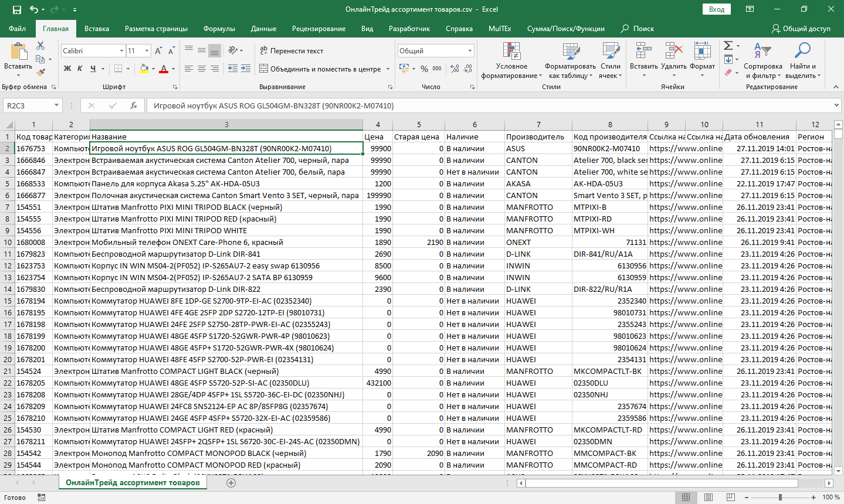Open Условное форматирование icon
The image size is (844, 504).
(x=511, y=52)
